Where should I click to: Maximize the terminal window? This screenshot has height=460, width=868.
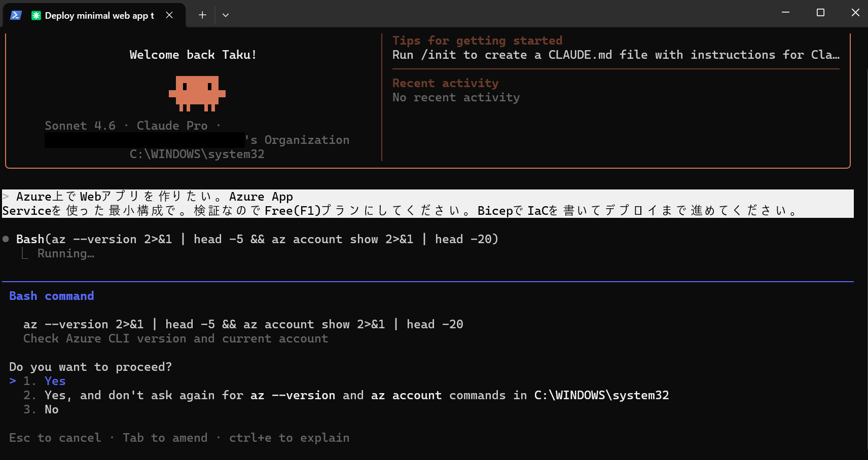(820, 13)
